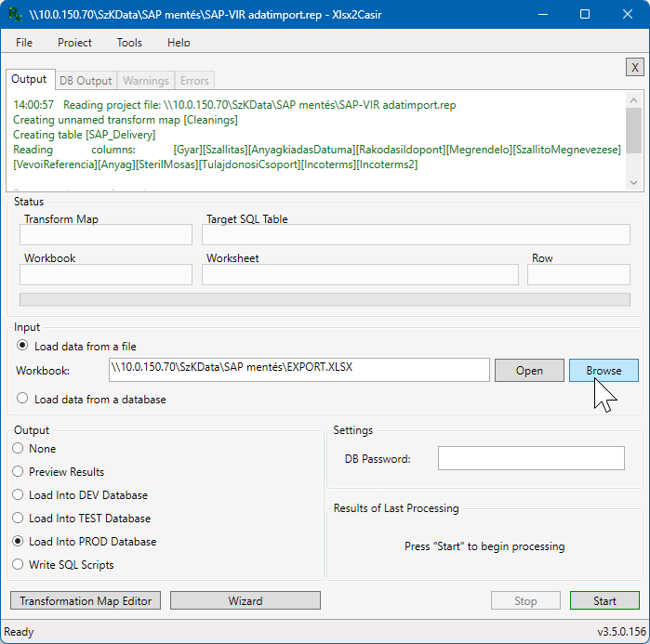Click the version text v3.5.0.156
Screen dimensions: 650x644
(x=621, y=632)
